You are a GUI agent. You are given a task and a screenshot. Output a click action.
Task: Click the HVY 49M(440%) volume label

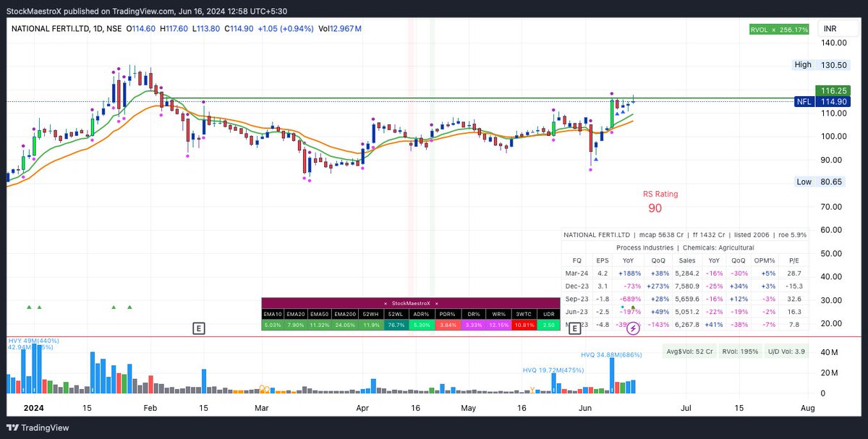[x=33, y=341]
